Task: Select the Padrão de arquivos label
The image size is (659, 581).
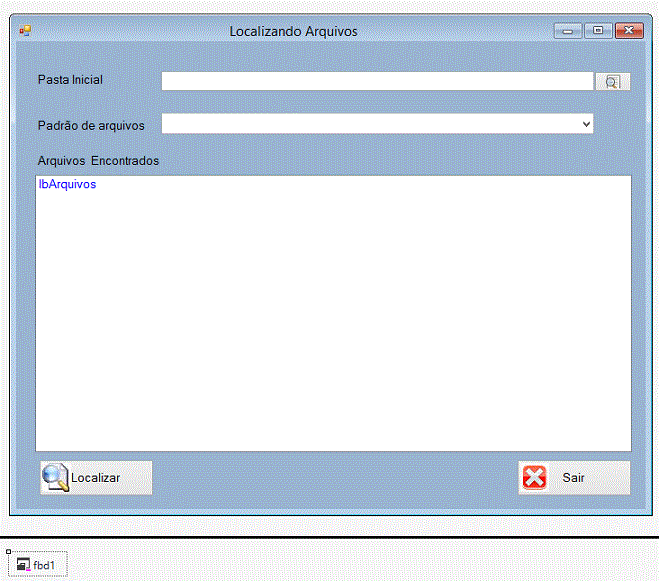Action: point(91,126)
